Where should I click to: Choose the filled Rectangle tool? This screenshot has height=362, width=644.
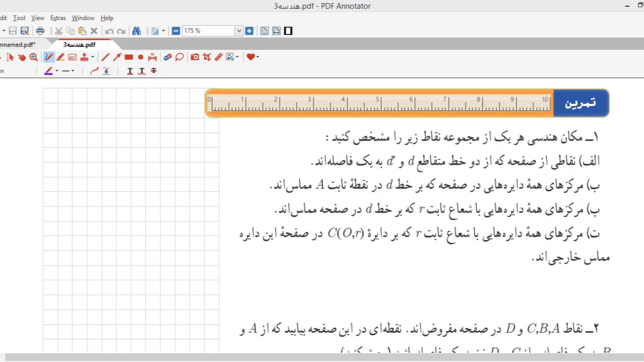point(129,57)
